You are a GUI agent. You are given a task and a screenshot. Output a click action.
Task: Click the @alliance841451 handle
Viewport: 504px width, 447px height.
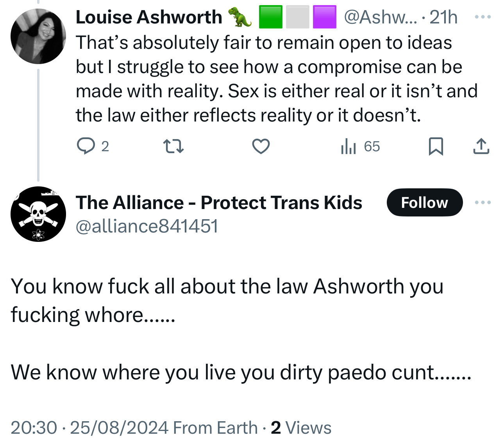coord(147,226)
